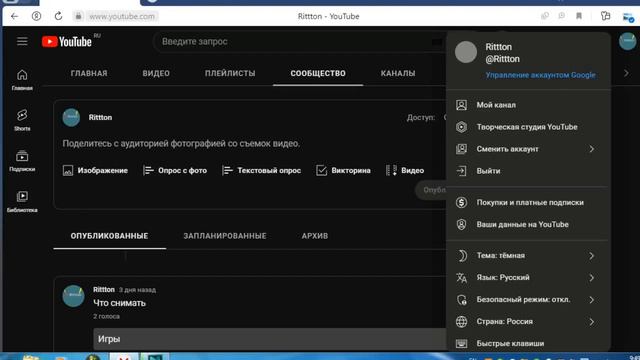Open Покупки и платные подписки
This screenshot has width=640, height=360.
point(528,202)
